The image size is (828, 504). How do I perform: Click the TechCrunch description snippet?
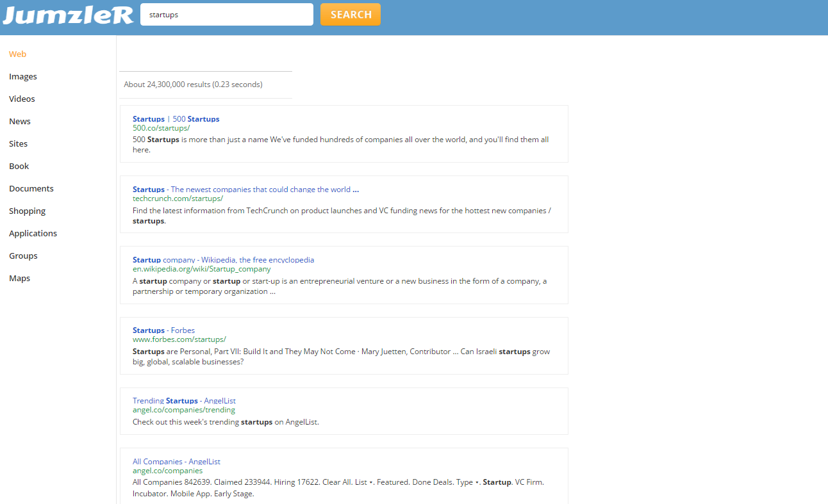point(342,216)
